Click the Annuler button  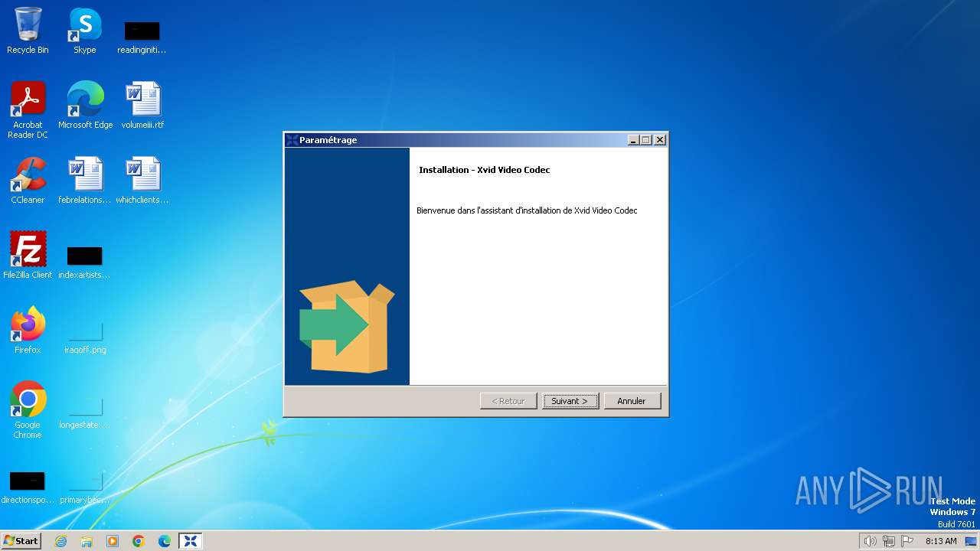(x=632, y=401)
